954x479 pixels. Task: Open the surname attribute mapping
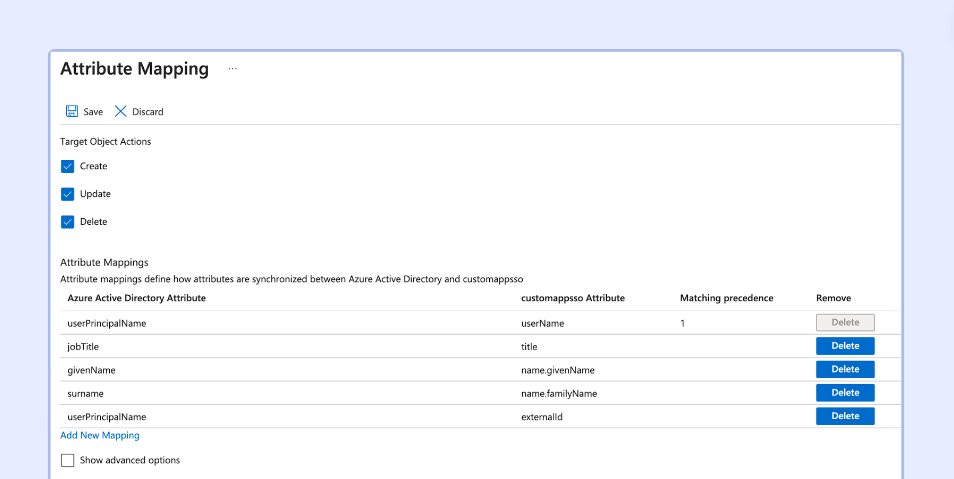point(86,393)
